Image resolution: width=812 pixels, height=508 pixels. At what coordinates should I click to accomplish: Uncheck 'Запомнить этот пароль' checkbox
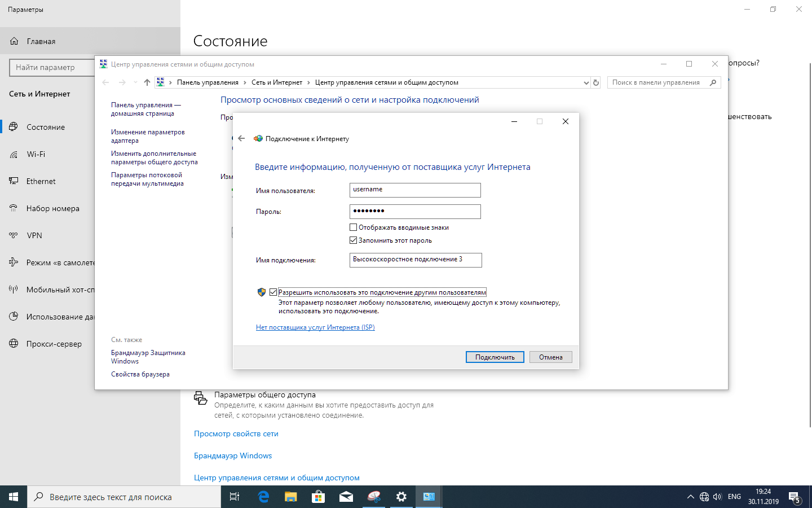point(354,240)
